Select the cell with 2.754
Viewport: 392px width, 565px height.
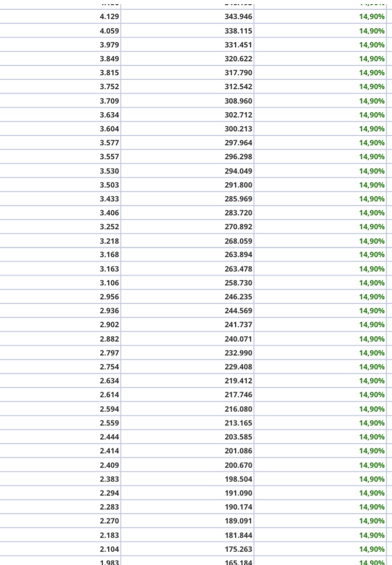pyautogui.click(x=110, y=367)
